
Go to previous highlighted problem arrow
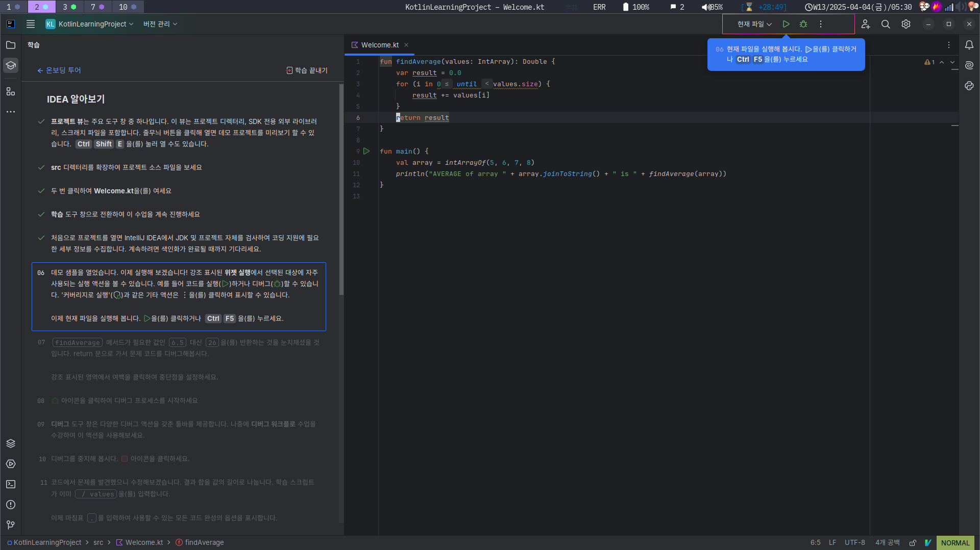click(942, 62)
